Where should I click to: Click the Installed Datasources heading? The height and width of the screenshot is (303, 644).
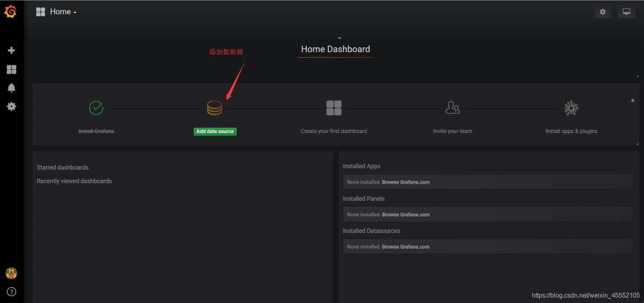pos(371,231)
